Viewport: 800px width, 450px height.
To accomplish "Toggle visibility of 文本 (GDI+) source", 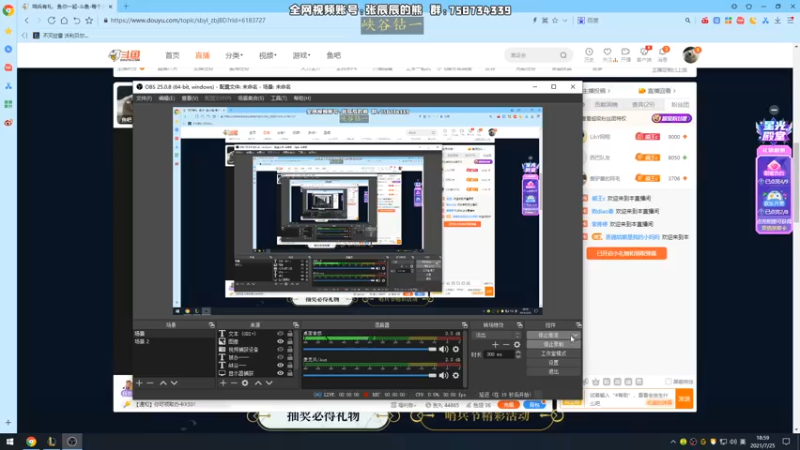I will click(280, 334).
